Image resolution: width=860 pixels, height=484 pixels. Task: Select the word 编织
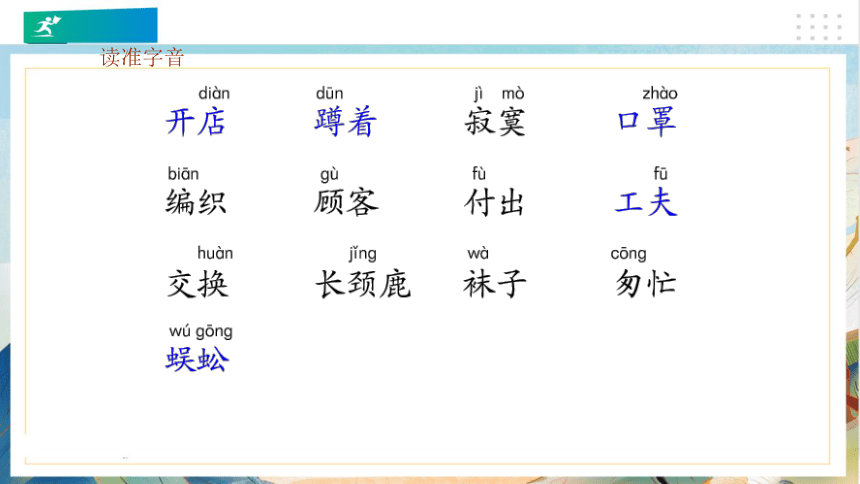[196, 202]
